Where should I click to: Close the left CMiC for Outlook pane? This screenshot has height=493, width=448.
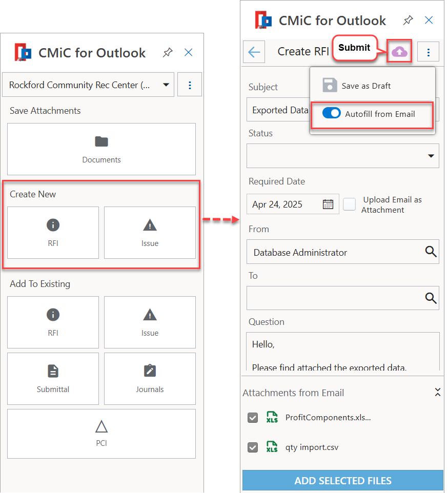pos(188,52)
